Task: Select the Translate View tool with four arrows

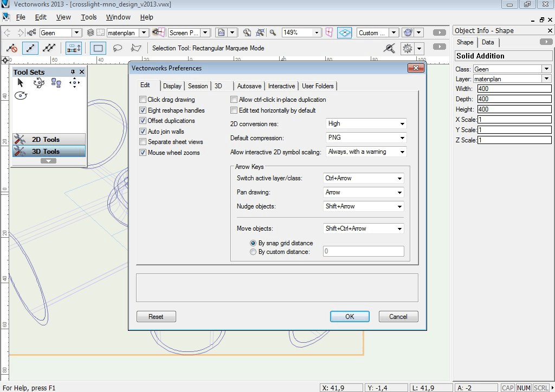Action: 75,83
